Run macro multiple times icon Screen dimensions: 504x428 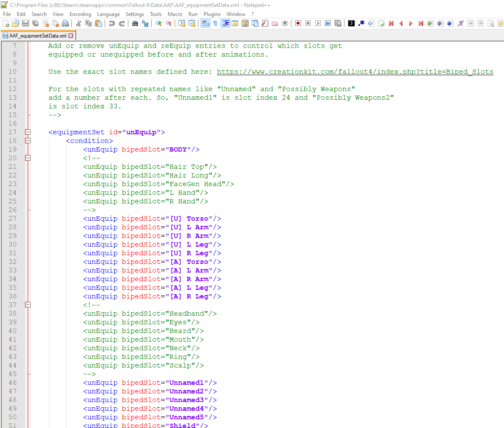click(x=328, y=23)
